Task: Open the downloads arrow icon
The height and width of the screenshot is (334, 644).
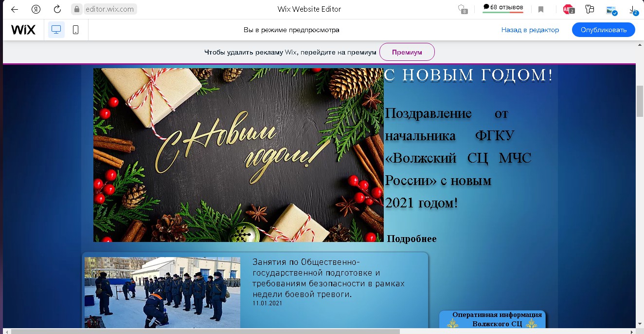Action: coord(633,10)
